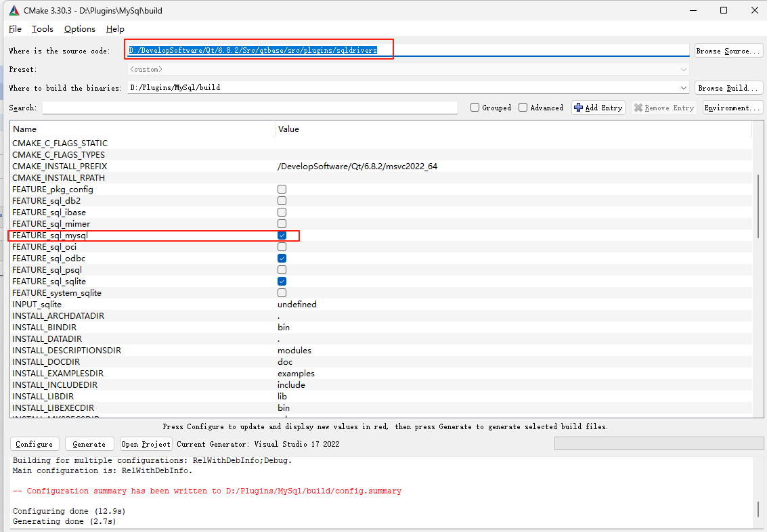Click the doc value of INSTALL_DOCDIR
The image size is (767, 532).
pyautogui.click(x=285, y=362)
